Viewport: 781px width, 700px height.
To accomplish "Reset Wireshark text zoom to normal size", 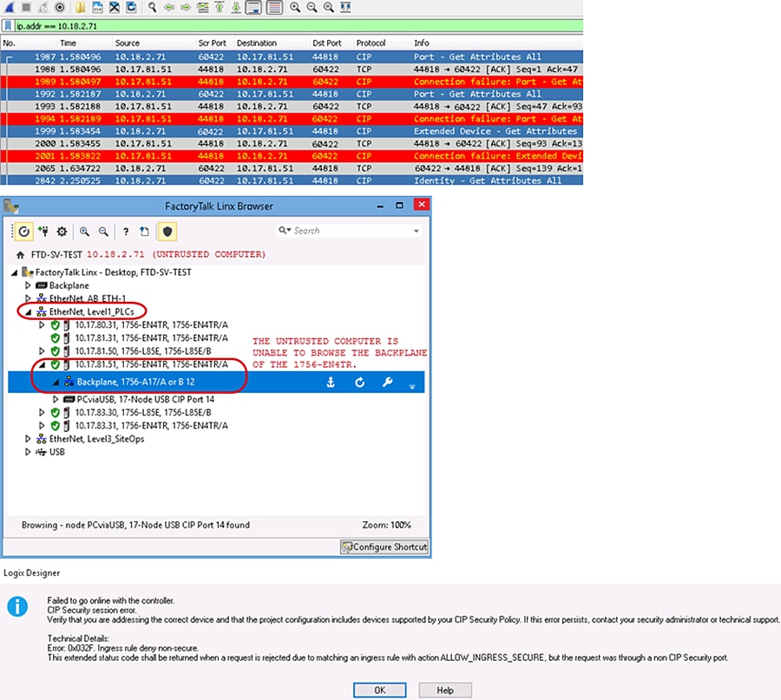I will point(329,7).
